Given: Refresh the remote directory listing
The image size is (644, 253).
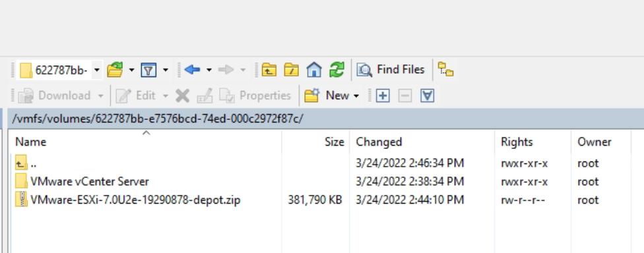Looking at the screenshot, I should [337, 70].
